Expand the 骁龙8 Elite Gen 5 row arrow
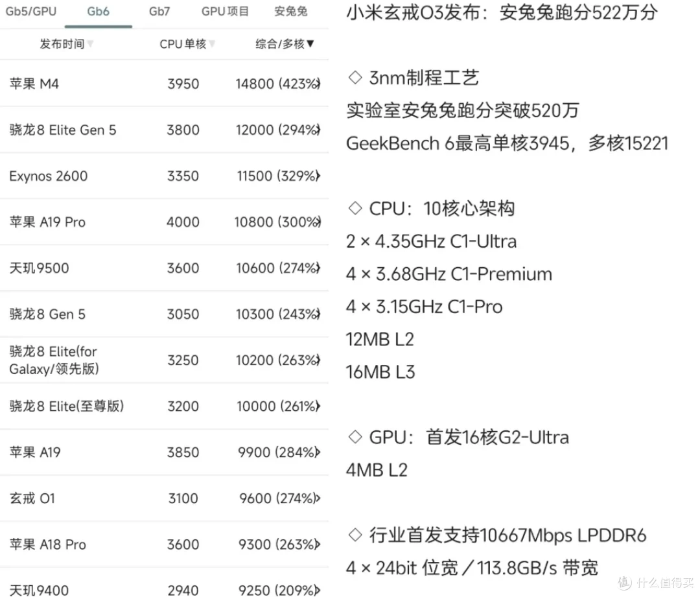The width and height of the screenshot is (700, 597). click(318, 130)
